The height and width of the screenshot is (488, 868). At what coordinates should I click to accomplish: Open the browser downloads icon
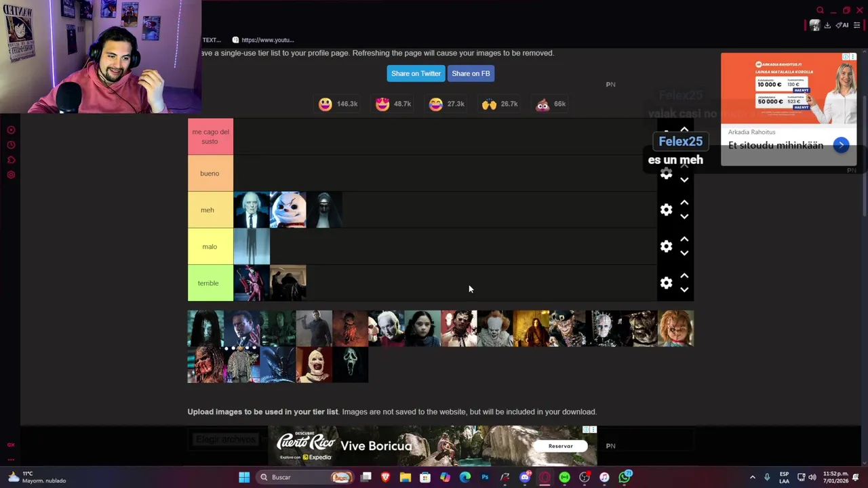click(x=827, y=25)
